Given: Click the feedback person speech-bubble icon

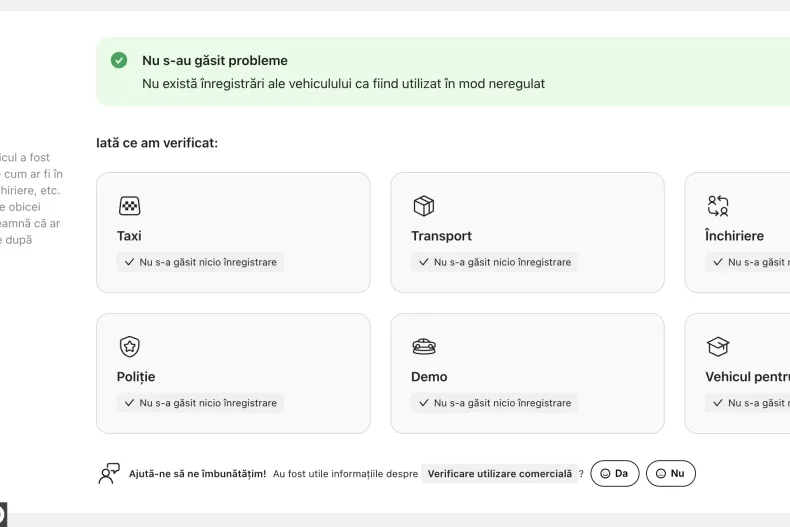Looking at the screenshot, I should click(109, 473).
